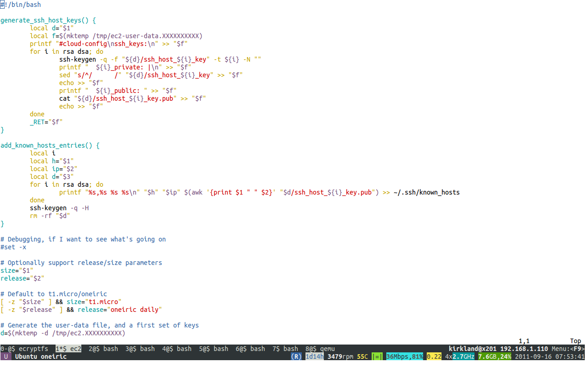Click the size="t1.micro" line
This screenshot has height=368, width=588.
coord(61,302)
